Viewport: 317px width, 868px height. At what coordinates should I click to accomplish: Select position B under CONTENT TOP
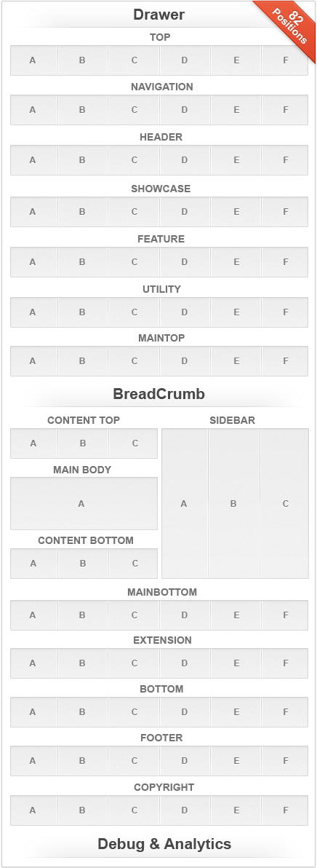click(83, 443)
